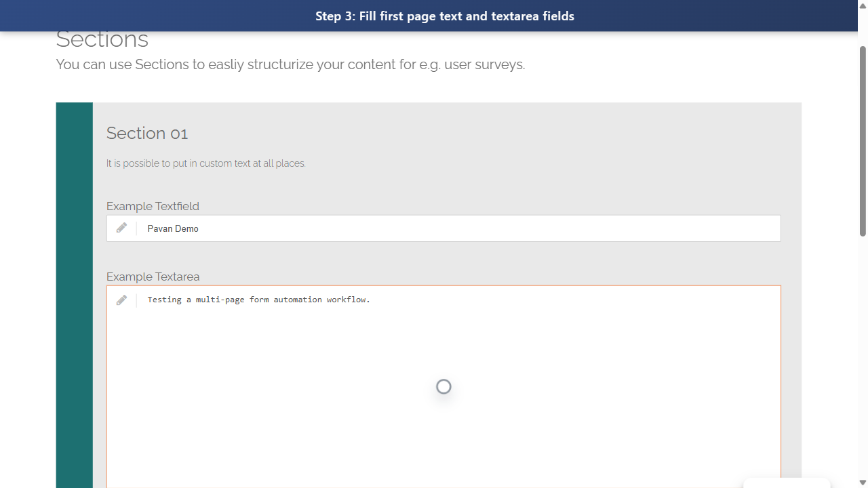Click the 'Example Textarea' label
868x488 pixels.
click(x=153, y=276)
